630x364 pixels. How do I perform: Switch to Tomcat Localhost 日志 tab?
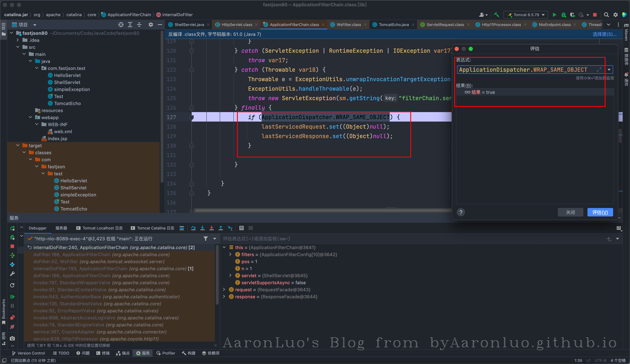(99, 228)
